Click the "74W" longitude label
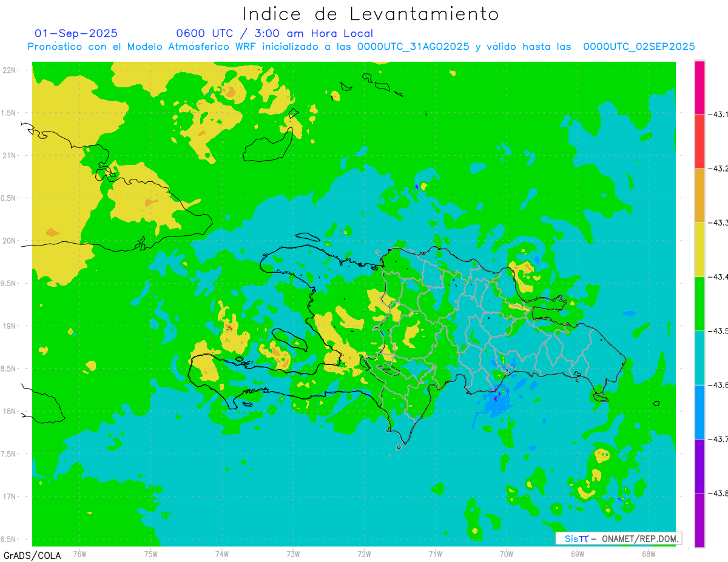 (222, 554)
